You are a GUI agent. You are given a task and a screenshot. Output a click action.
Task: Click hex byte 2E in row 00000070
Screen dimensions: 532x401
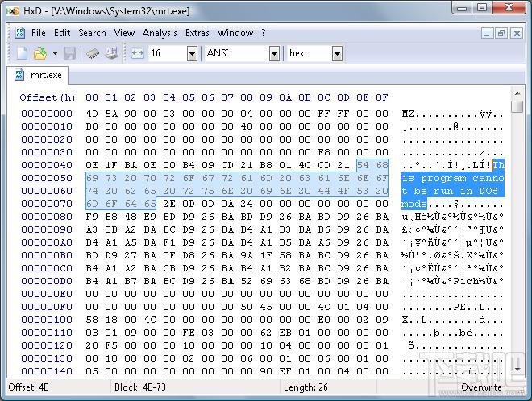point(169,204)
